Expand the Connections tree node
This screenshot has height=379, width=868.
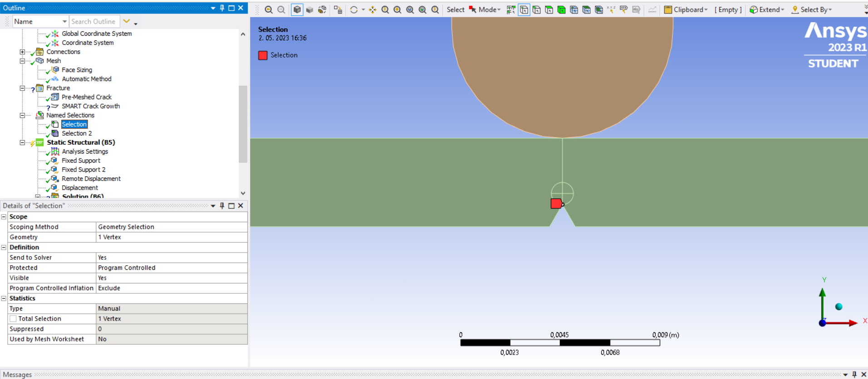(x=22, y=52)
